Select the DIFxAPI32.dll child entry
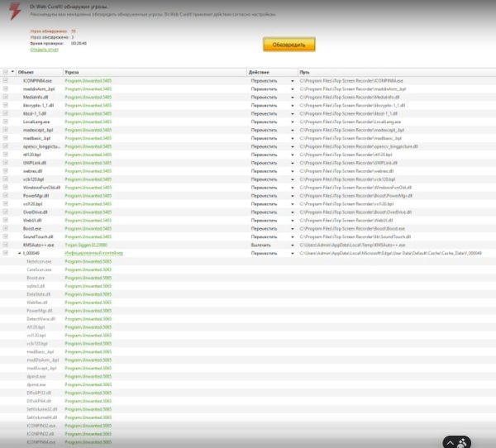 (39, 393)
